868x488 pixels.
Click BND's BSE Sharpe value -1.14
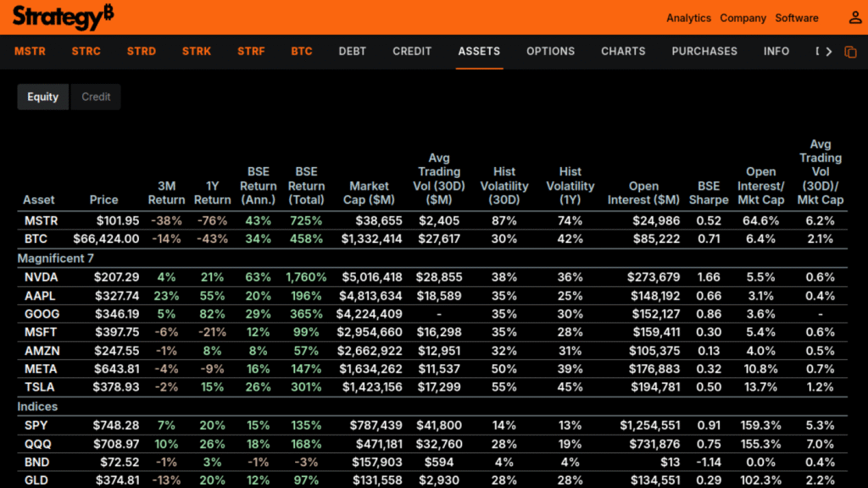(x=709, y=463)
